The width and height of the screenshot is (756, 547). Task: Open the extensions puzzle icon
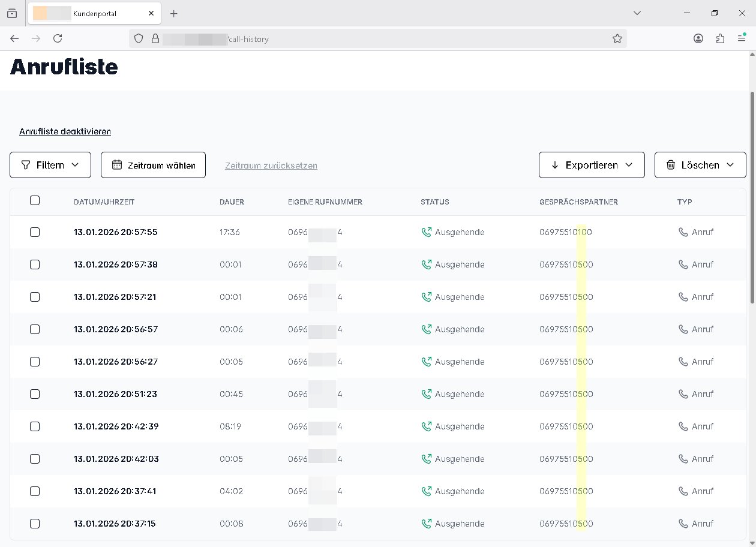(x=720, y=38)
